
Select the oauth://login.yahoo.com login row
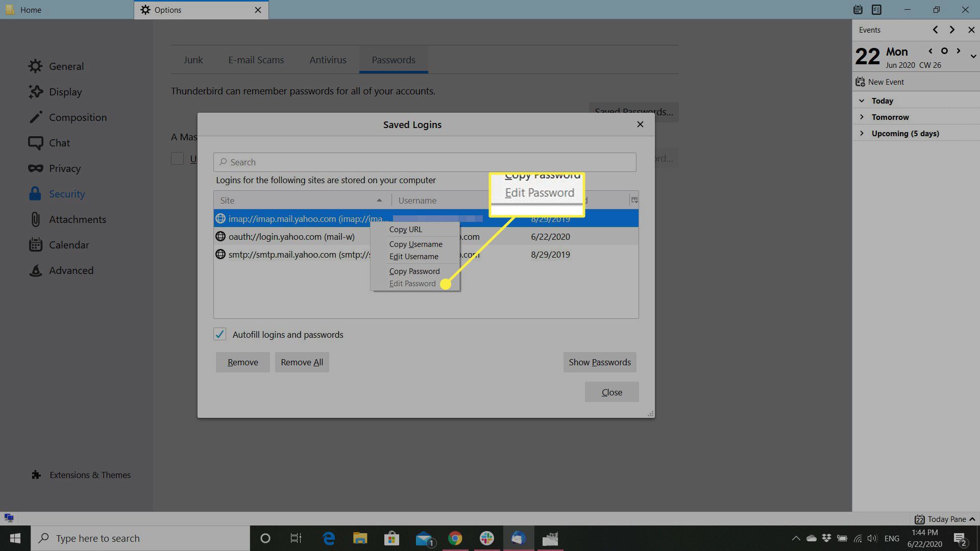[x=426, y=236]
